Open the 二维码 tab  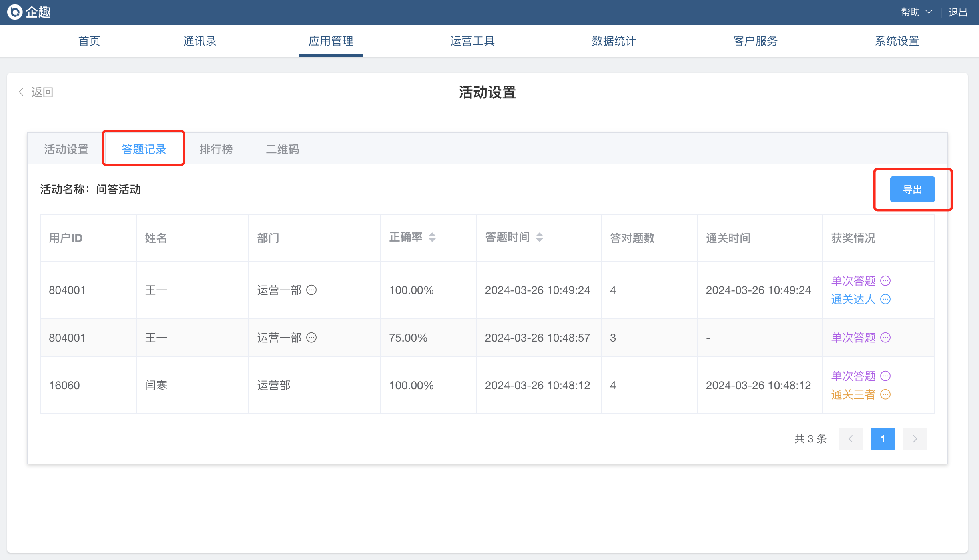tap(283, 149)
